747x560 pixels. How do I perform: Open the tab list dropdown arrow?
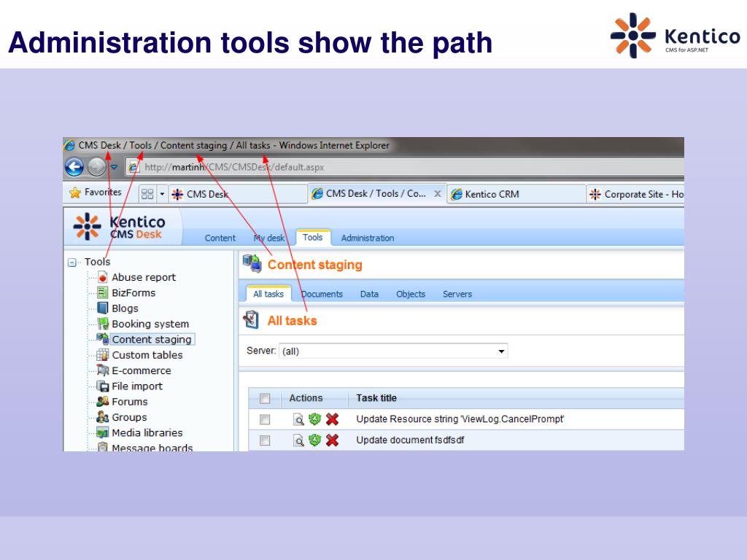[162, 194]
